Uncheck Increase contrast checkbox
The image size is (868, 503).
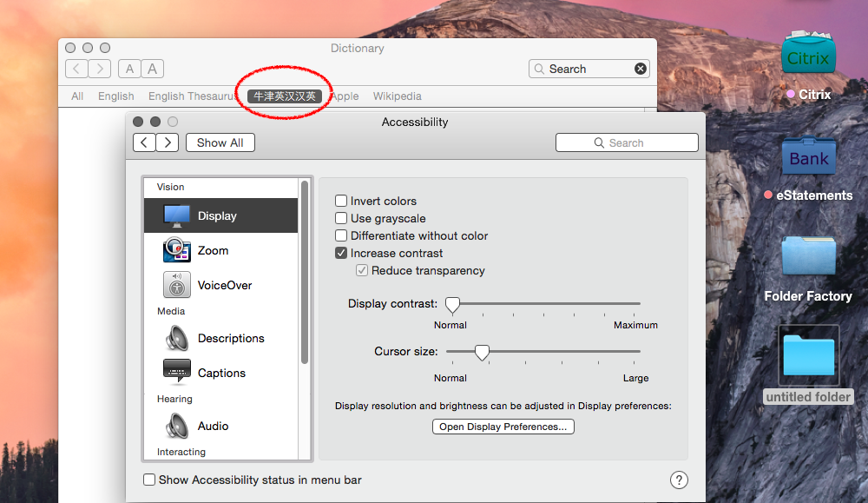click(341, 253)
